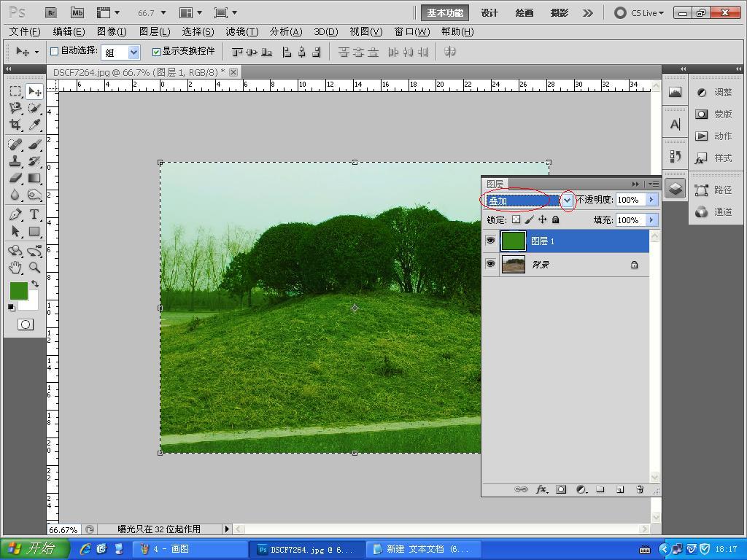This screenshot has width=747, height=560.
Task: Select the Rectangle shape tool
Action: tap(34, 231)
